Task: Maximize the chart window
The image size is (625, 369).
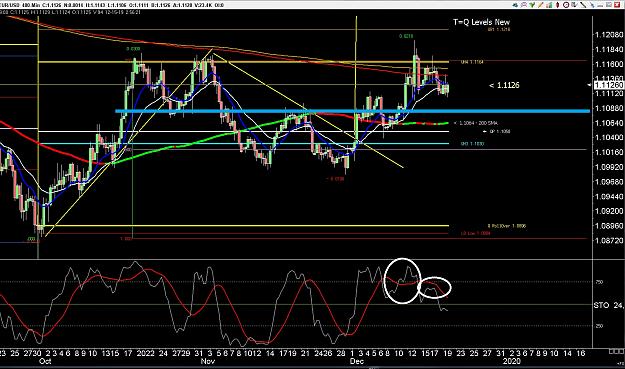Action: (x=608, y=5)
